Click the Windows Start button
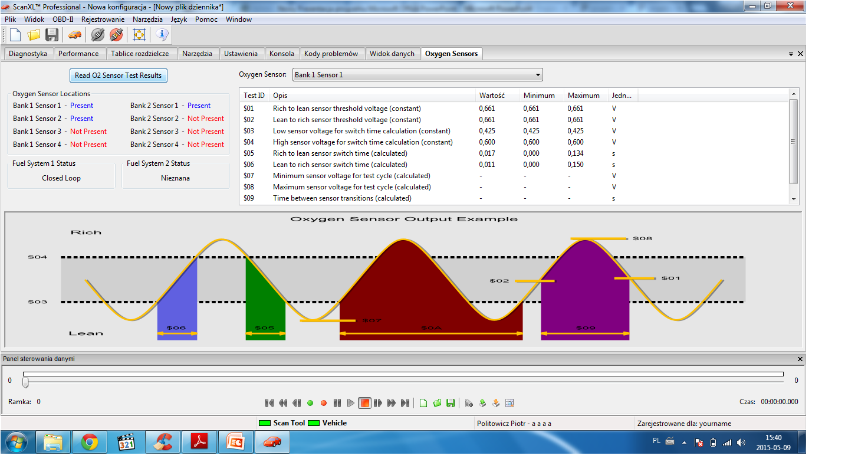 tap(16, 442)
